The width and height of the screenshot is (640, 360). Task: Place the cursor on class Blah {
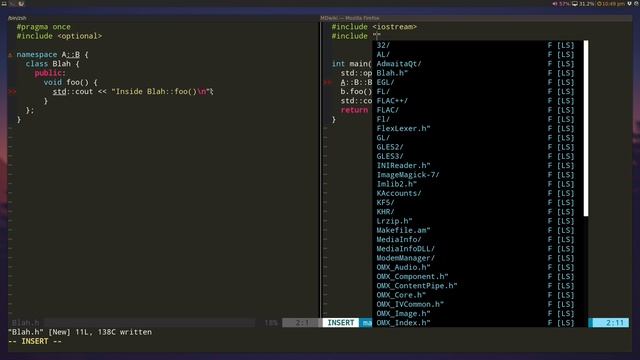click(x=53, y=64)
